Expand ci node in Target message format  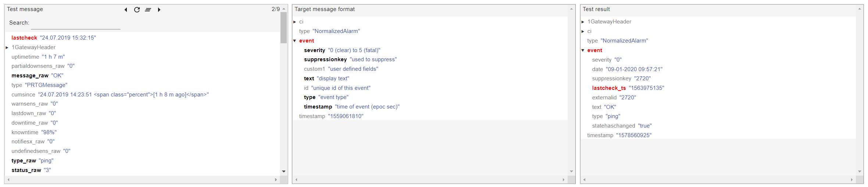pyautogui.click(x=295, y=22)
